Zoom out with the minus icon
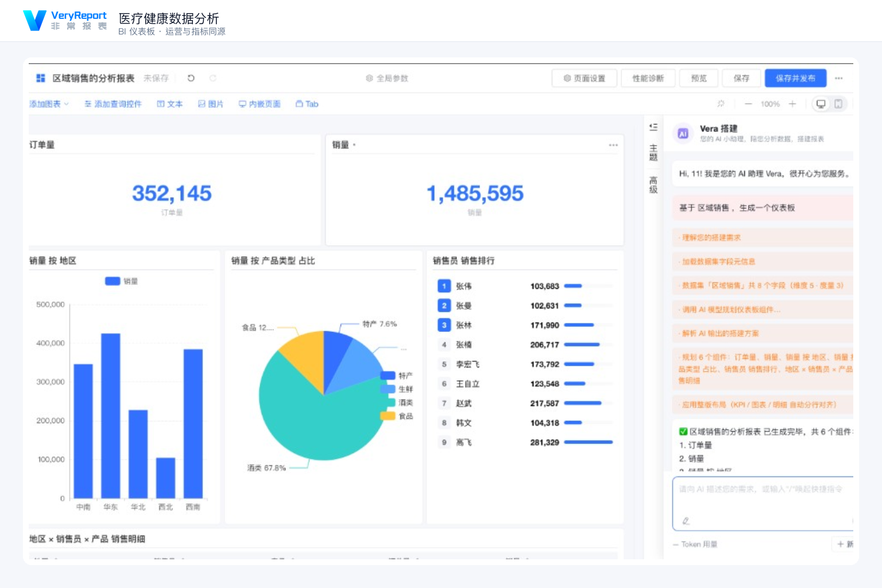Screen dimensions: 882x588 coord(748,104)
